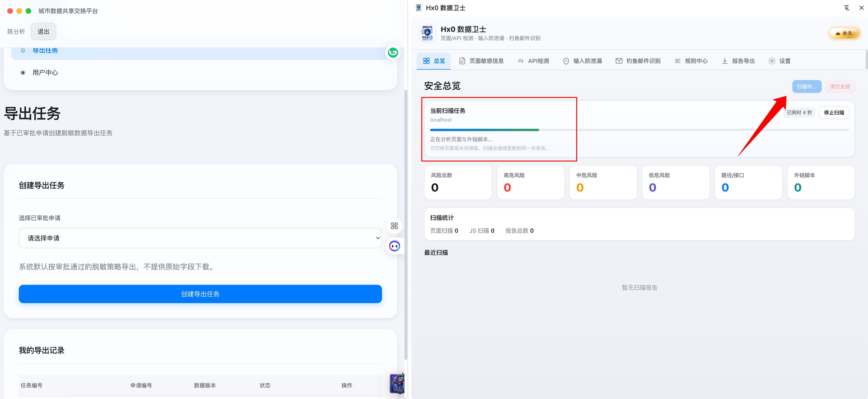Stop the scan with 停止扫描
Screen dimensions: 868x399
(x=834, y=113)
